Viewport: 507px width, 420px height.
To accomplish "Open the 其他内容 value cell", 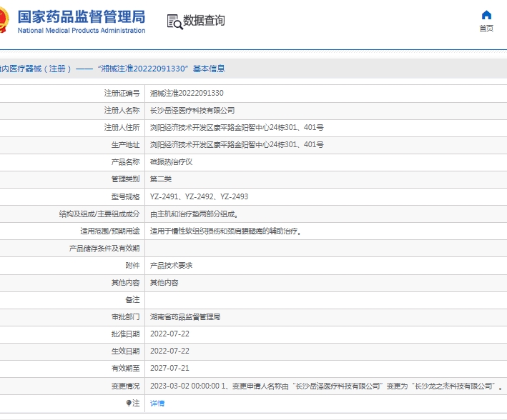I will point(164,283).
